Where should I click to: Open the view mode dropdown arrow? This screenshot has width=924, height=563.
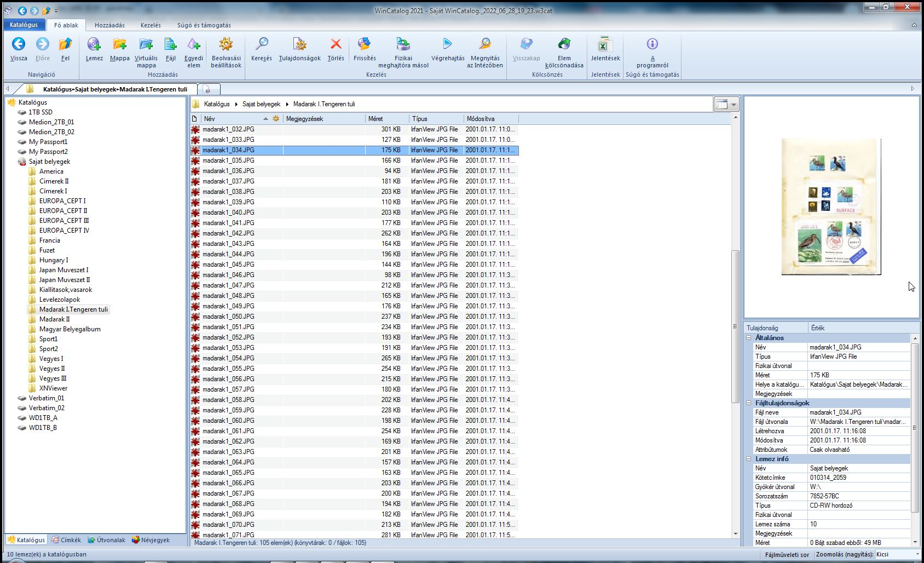(734, 104)
